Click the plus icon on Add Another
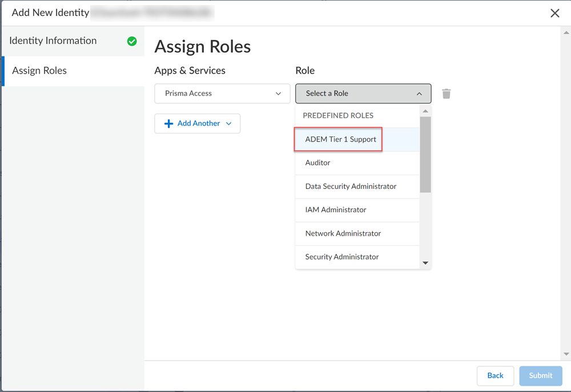The image size is (571, 392). [x=168, y=124]
